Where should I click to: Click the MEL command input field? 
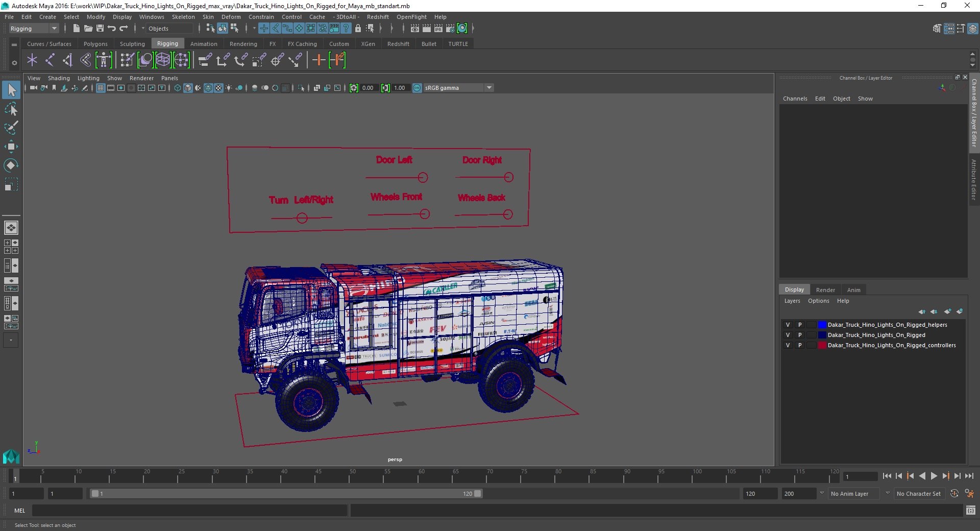pos(189,510)
